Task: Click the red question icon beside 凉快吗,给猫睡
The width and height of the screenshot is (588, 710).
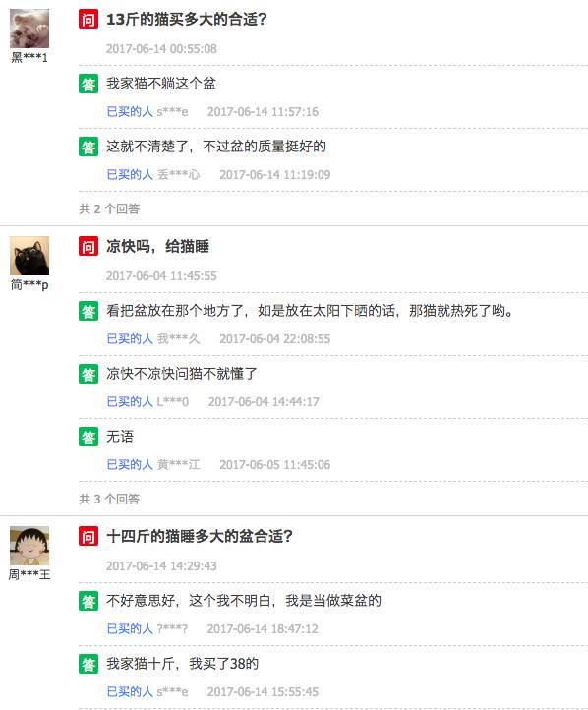Action: pyautogui.click(x=88, y=246)
